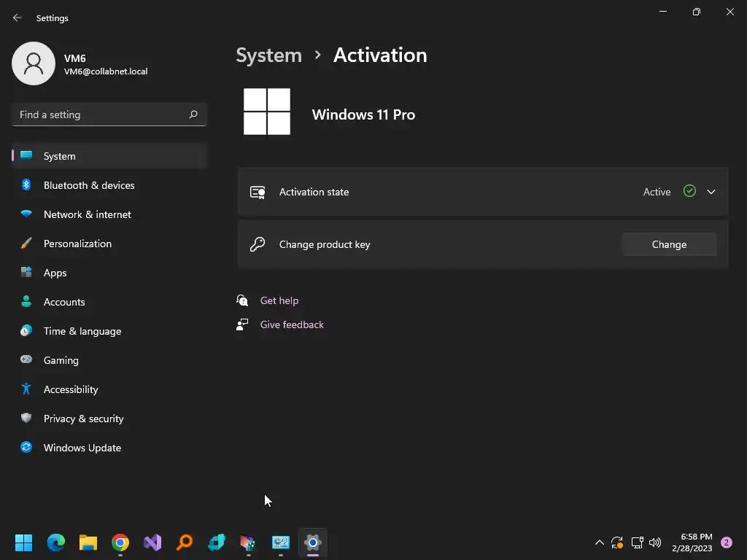Launch Microsoft Edge from the taskbar
Image resolution: width=747 pixels, height=560 pixels.
pos(55,542)
